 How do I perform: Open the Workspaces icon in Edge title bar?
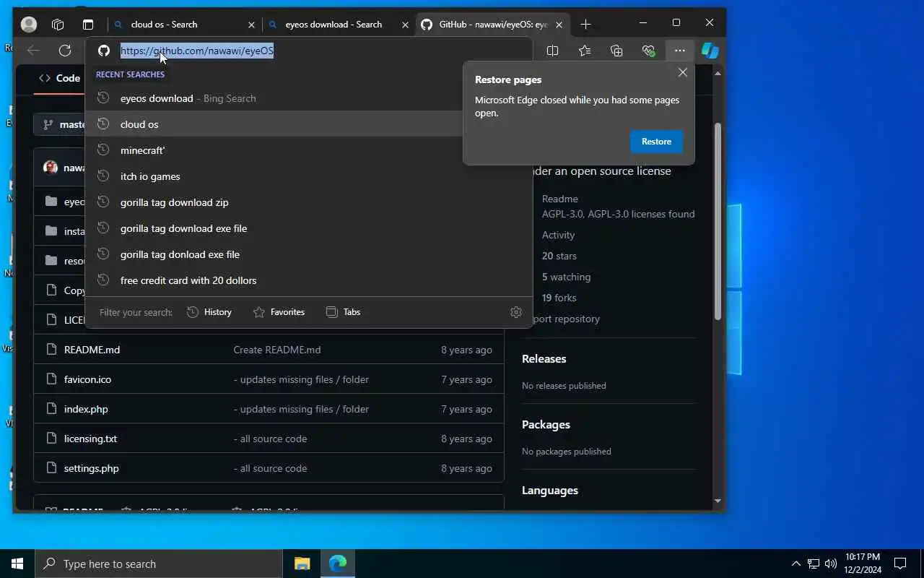pyautogui.click(x=58, y=25)
